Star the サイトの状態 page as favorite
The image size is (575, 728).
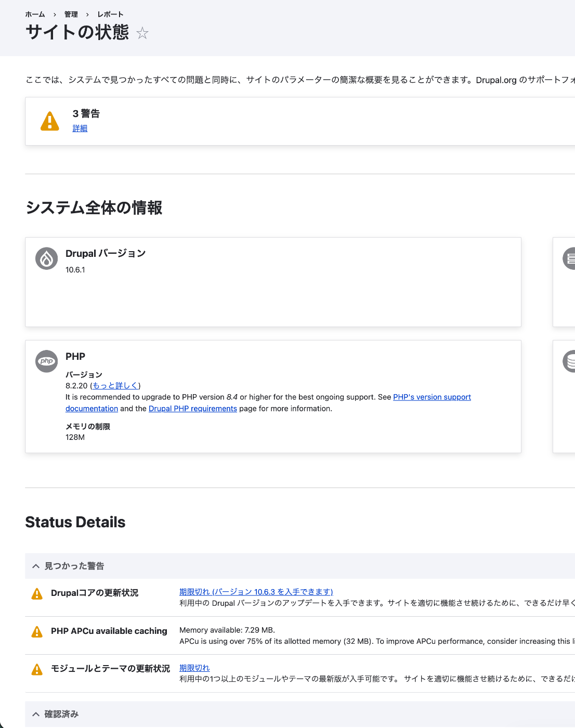tap(142, 33)
